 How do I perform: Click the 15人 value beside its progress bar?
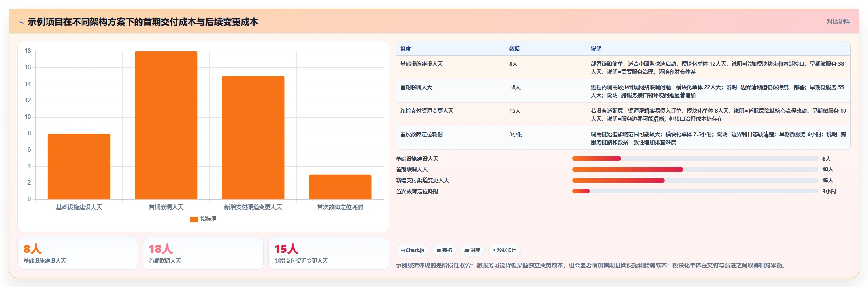tap(828, 181)
